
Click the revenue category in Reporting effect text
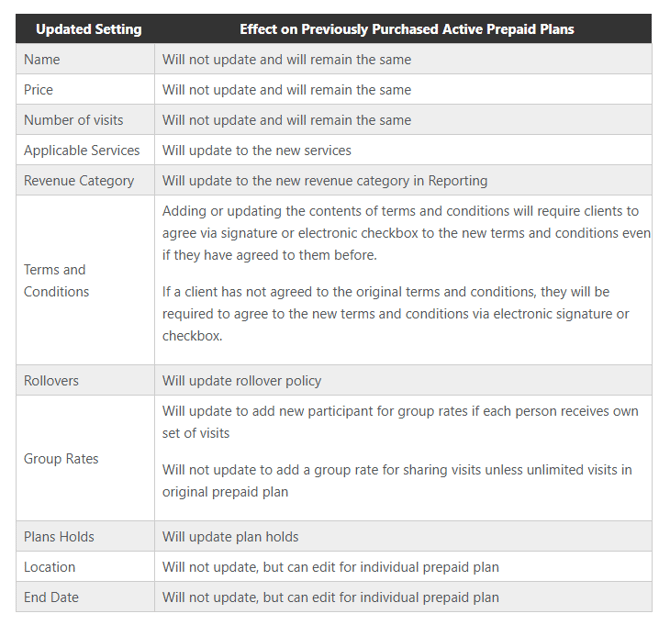coord(325,181)
